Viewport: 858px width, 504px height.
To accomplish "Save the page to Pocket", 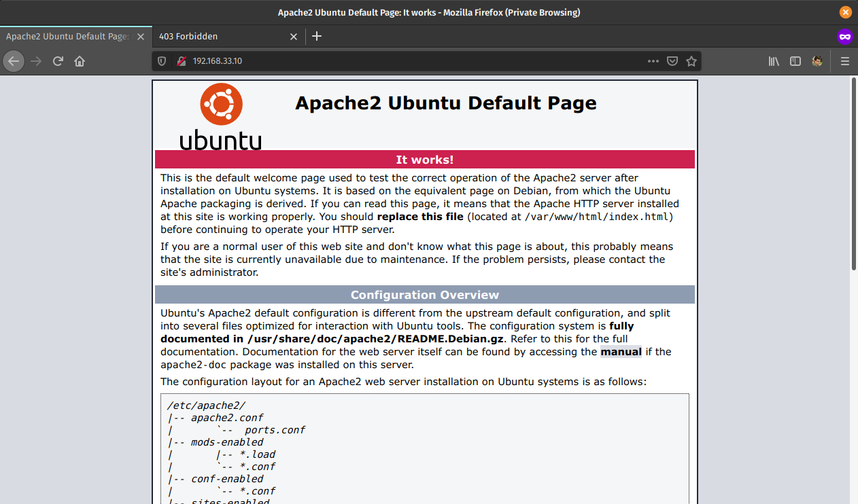I will [672, 61].
